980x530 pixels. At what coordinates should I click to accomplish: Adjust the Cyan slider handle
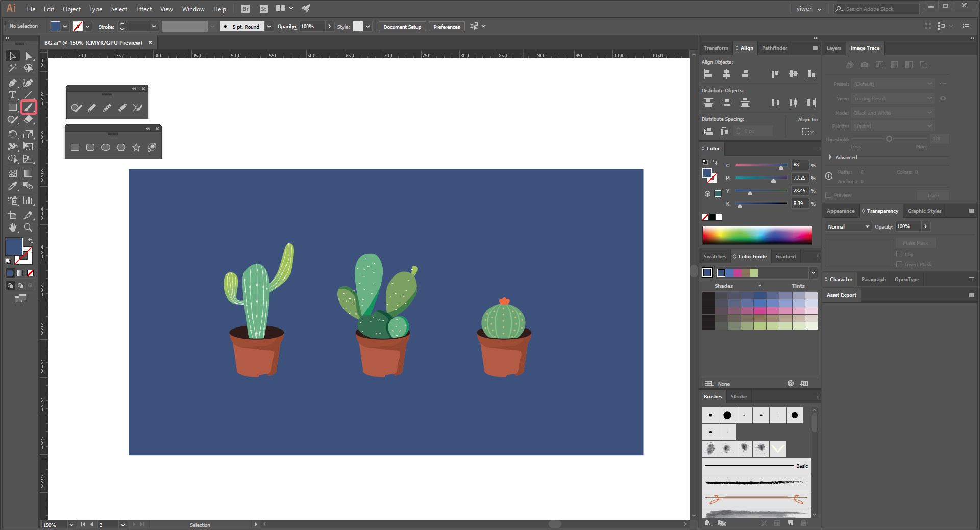point(781,167)
